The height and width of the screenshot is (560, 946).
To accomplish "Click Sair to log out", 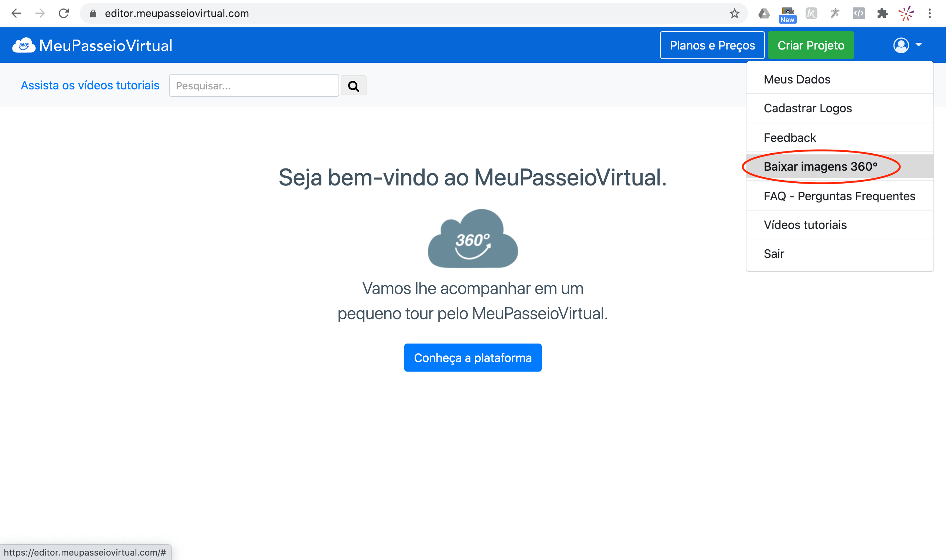I will pos(773,253).
